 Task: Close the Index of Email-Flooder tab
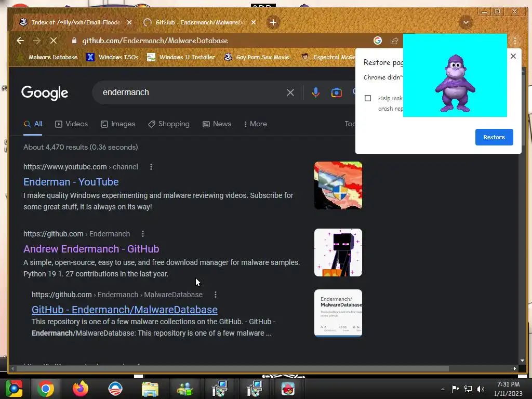129,22
